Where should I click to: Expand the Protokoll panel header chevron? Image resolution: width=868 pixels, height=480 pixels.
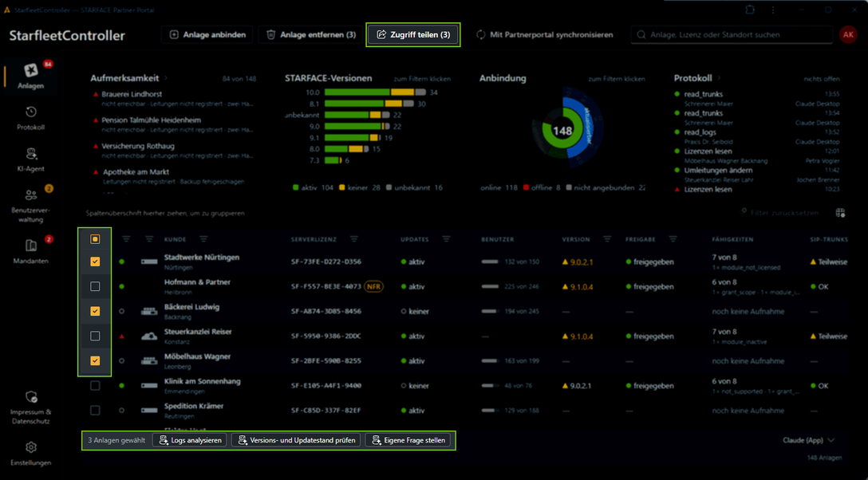click(719, 78)
